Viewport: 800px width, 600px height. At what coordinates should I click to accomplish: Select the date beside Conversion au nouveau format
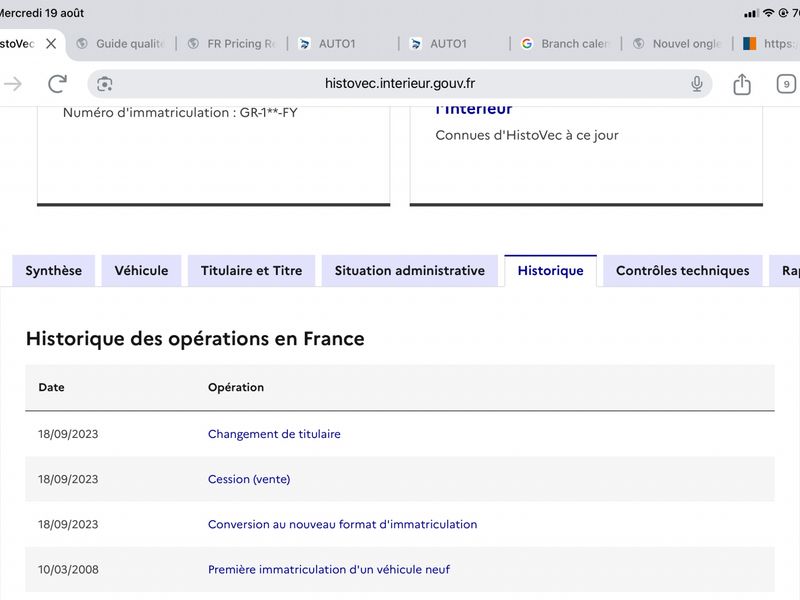pos(68,524)
